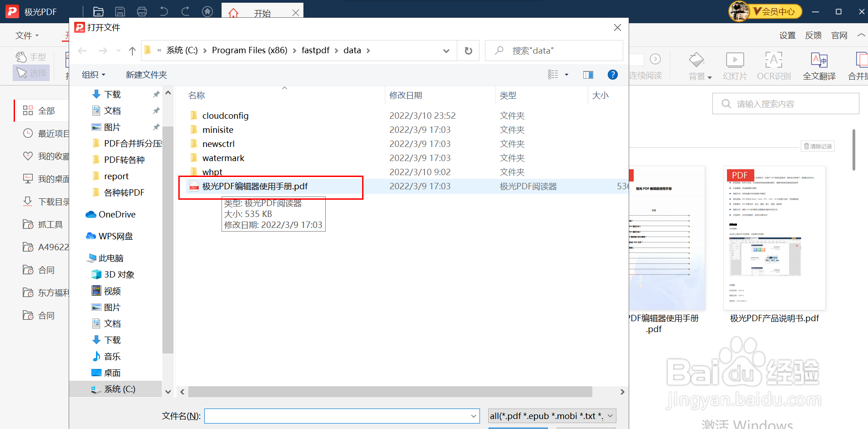Select the cloudconfig folder
Screen dimensions: 868x429
pyautogui.click(x=225, y=116)
